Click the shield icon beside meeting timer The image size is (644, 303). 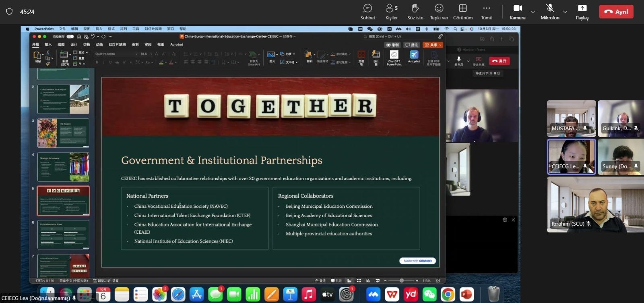click(10, 12)
